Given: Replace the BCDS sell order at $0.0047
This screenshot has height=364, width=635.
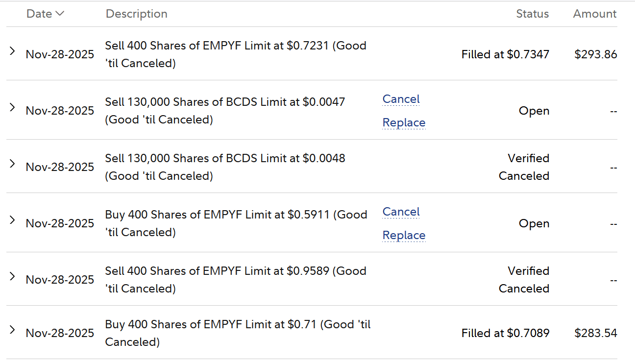Looking at the screenshot, I should (x=404, y=122).
